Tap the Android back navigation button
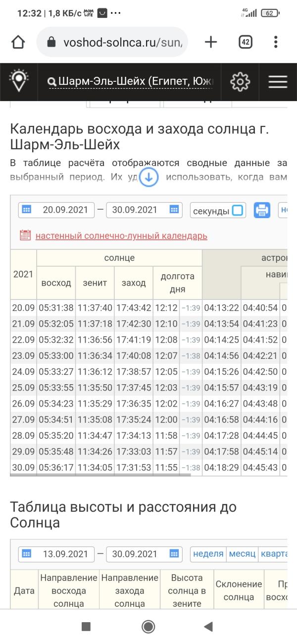 pos(208,627)
